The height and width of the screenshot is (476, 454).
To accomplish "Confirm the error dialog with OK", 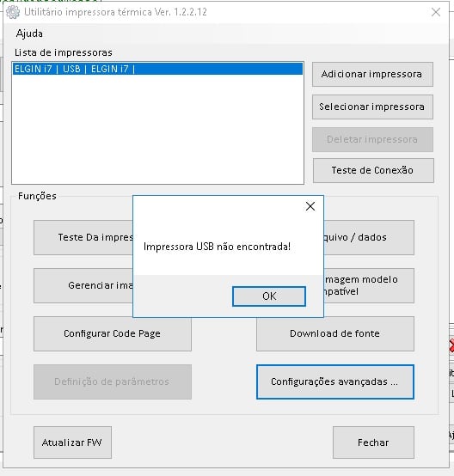I will 269,296.
